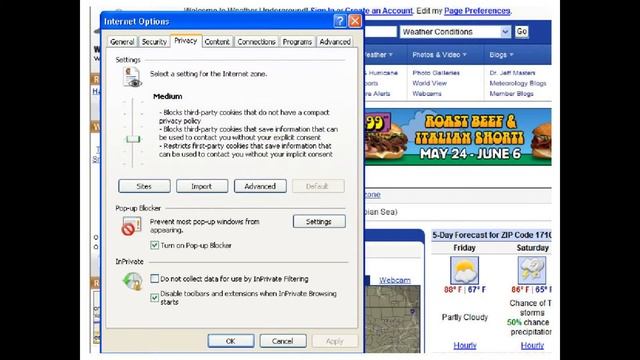Click the Go button on the webpage
640x360 pixels.
tap(521, 32)
